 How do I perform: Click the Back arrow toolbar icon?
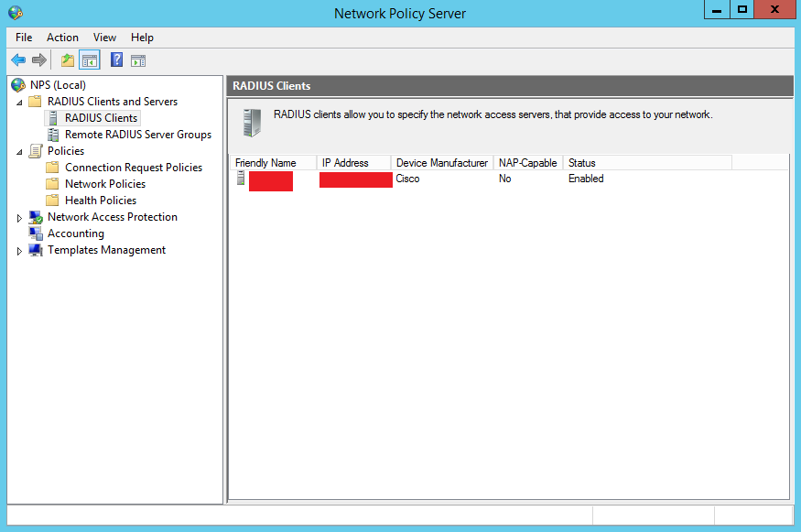tap(18, 60)
